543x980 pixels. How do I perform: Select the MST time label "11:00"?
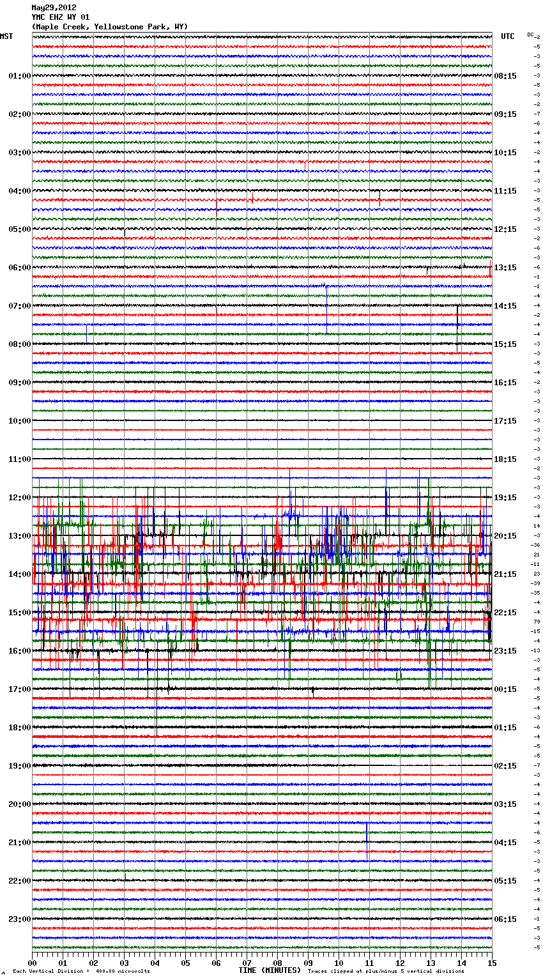click(x=20, y=459)
